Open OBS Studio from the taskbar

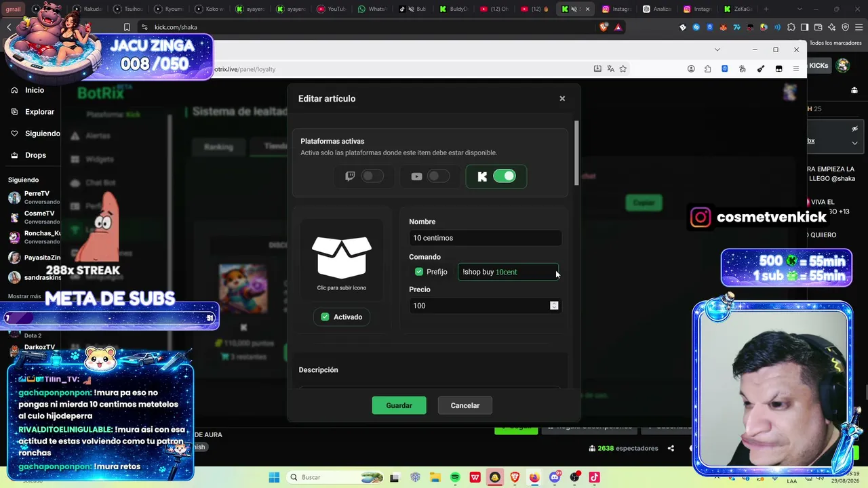(x=574, y=477)
